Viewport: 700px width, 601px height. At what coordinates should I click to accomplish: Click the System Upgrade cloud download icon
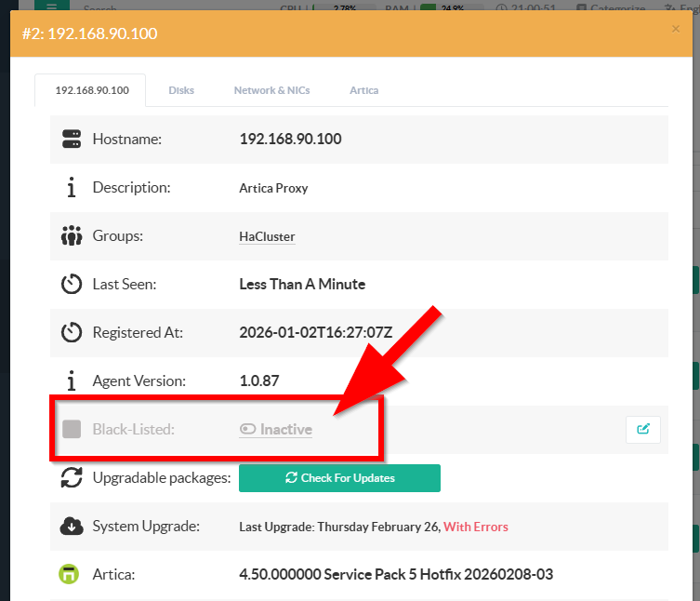coord(72,527)
